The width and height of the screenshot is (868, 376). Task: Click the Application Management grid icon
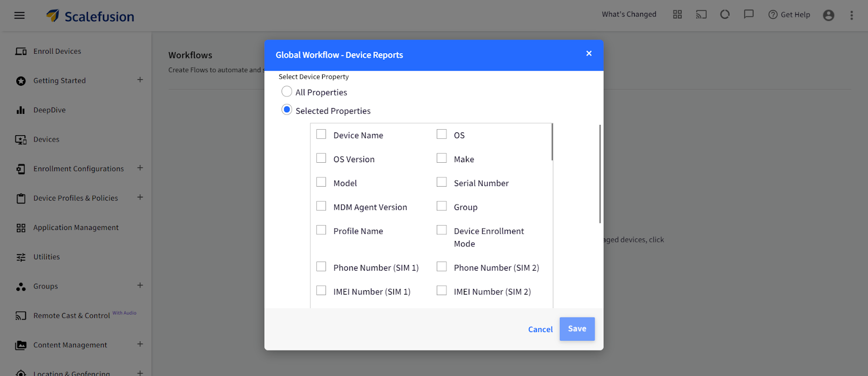point(21,228)
